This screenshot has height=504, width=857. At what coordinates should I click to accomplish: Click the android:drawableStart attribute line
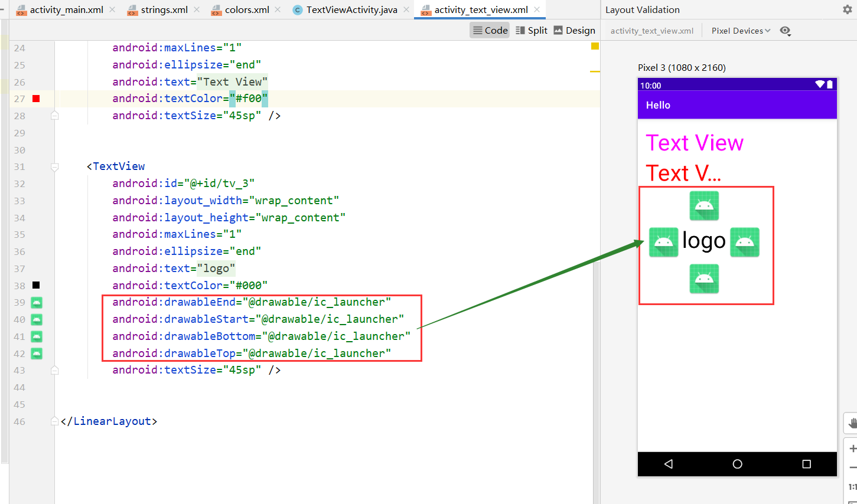[258, 319]
